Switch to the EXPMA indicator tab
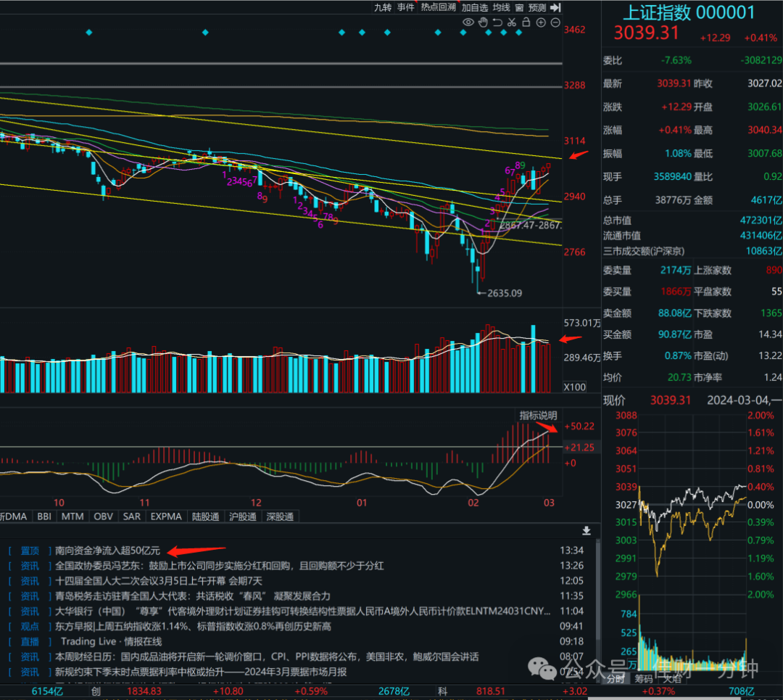This screenshot has height=700, width=783. click(166, 516)
